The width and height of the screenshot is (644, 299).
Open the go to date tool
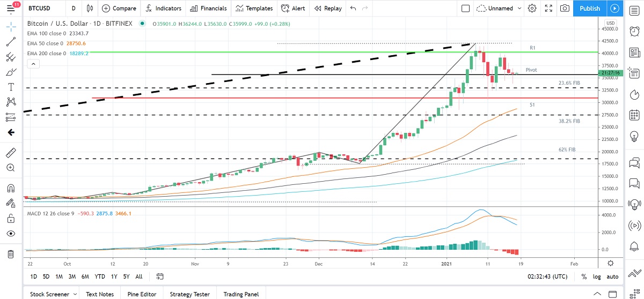pos(160,276)
